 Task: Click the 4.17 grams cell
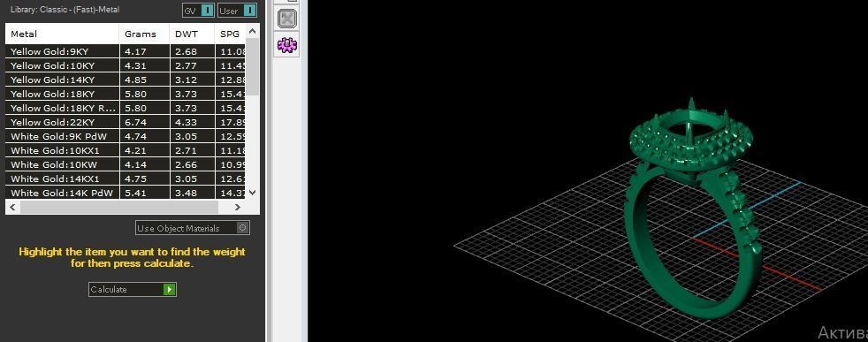click(144, 51)
